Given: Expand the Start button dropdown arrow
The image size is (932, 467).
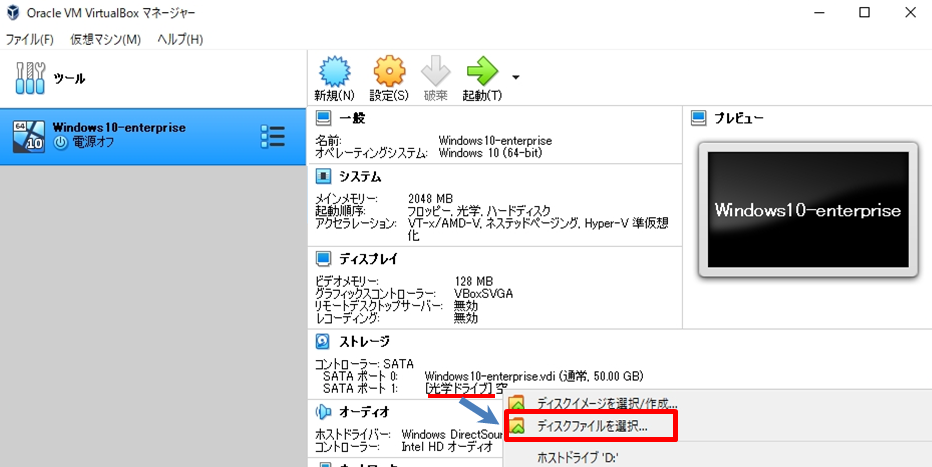Looking at the screenshot, I should [515, 77].
